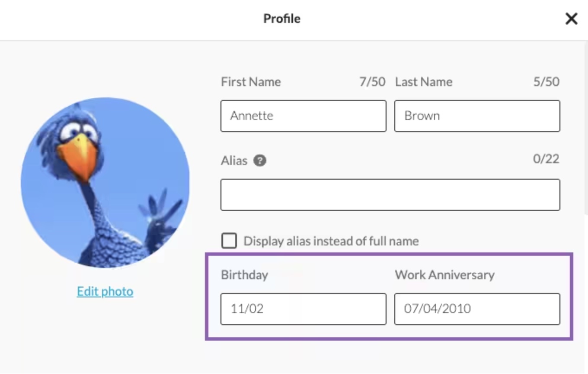Click the Work Anniversary date field

click(x=476, y=309)
